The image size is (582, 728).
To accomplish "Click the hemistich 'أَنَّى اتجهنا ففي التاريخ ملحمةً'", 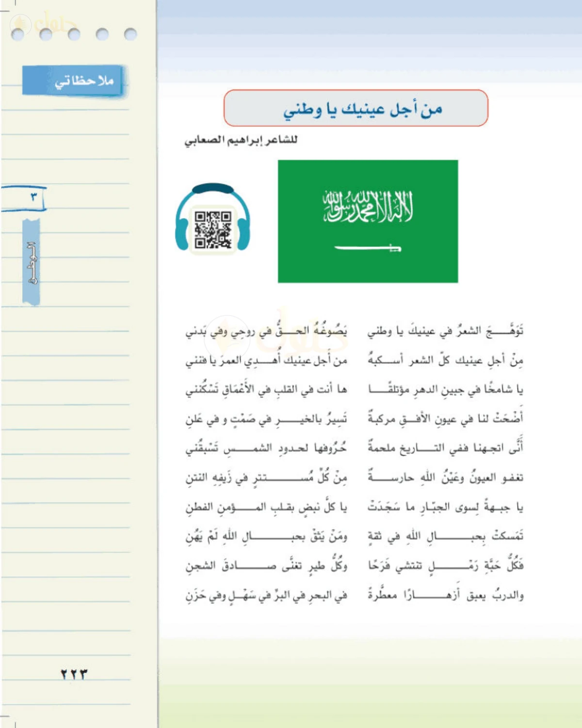I will (445, 448).
